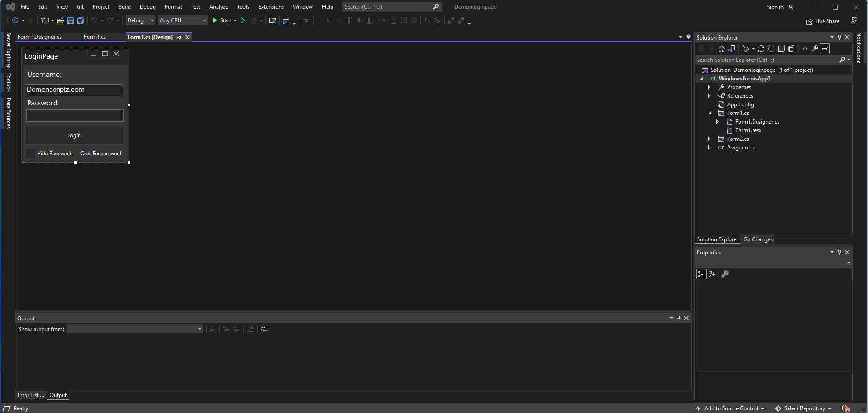Open Properties wrench icon in Solution Explorer
Image resolution: width=868 pixels, height=413 pixels.
click(x=815, y=49)
